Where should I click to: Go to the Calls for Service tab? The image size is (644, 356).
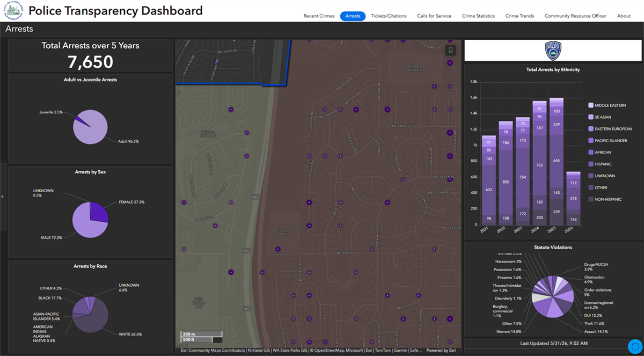pyautogui.click(x=434, y=16)
